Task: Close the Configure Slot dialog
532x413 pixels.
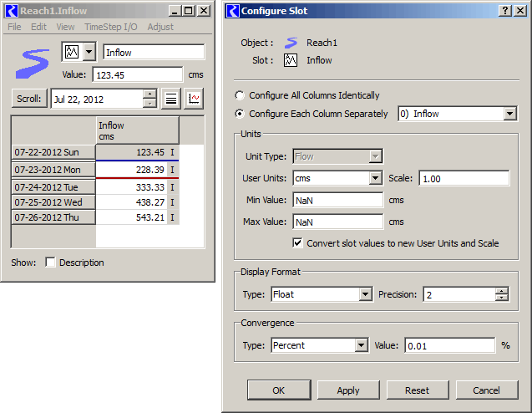Action: point(520,11)
